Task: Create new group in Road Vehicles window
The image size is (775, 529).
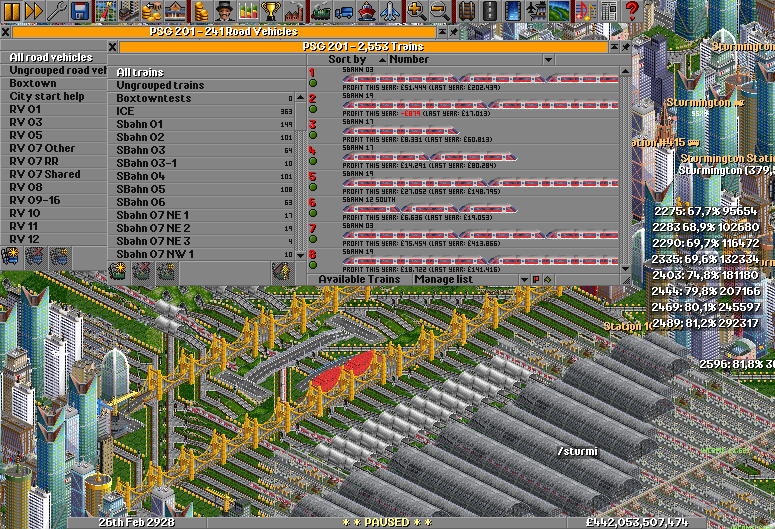Action: coord(11,258)
